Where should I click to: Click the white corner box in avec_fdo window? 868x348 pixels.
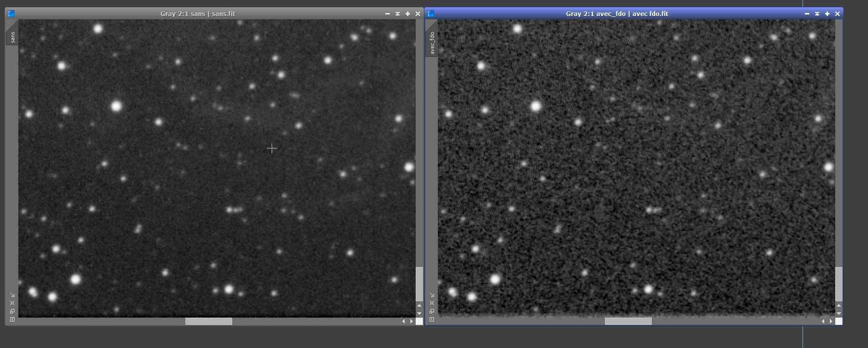coord(839,321)
